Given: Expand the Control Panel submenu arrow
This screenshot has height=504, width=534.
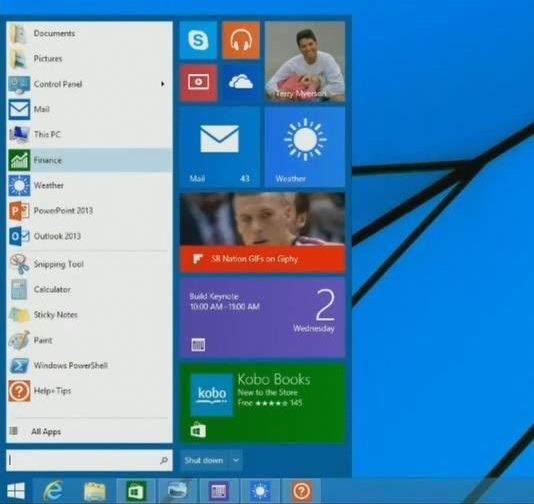Looking at the screenshot, I should click(x=163, y=84).
